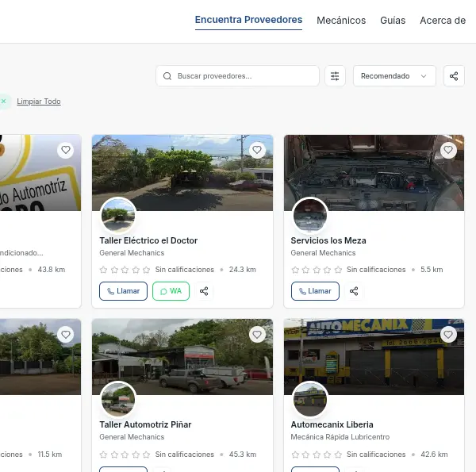Click the search magnifier icon
This screenshot has width=476, height=472.
[167, 76]
